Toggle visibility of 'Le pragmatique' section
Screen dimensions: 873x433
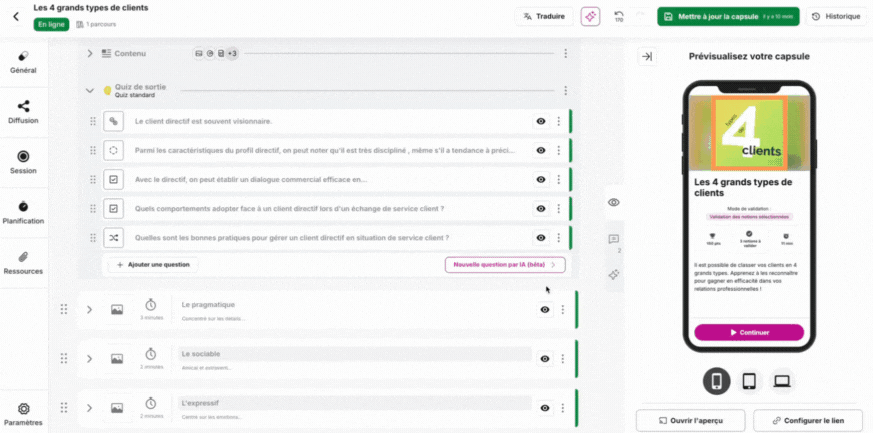(x=545, y=310)
